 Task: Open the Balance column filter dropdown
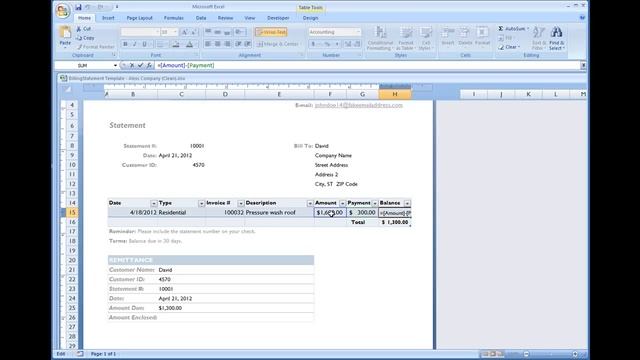coord(407,203)
